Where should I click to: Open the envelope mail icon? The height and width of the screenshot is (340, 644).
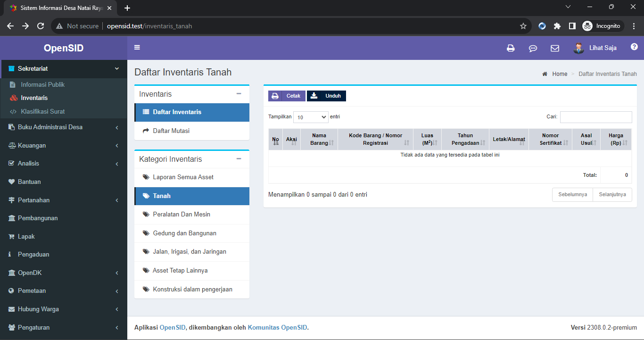[x=554, y=48]
